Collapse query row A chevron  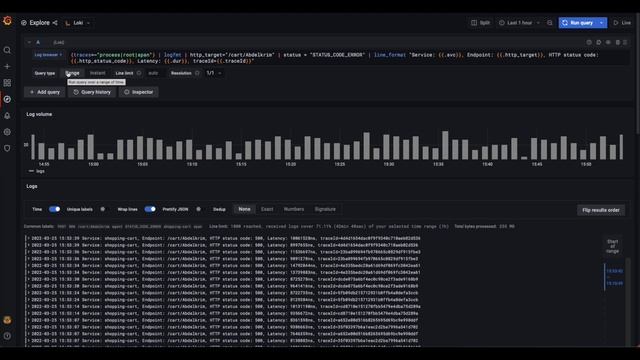coord(29,42)
